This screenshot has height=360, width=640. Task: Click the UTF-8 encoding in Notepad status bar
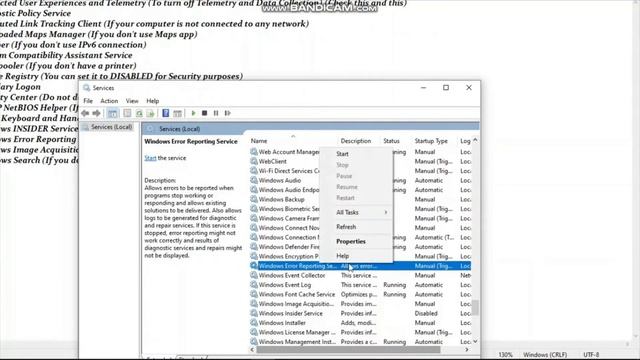(x=591, y=354)
